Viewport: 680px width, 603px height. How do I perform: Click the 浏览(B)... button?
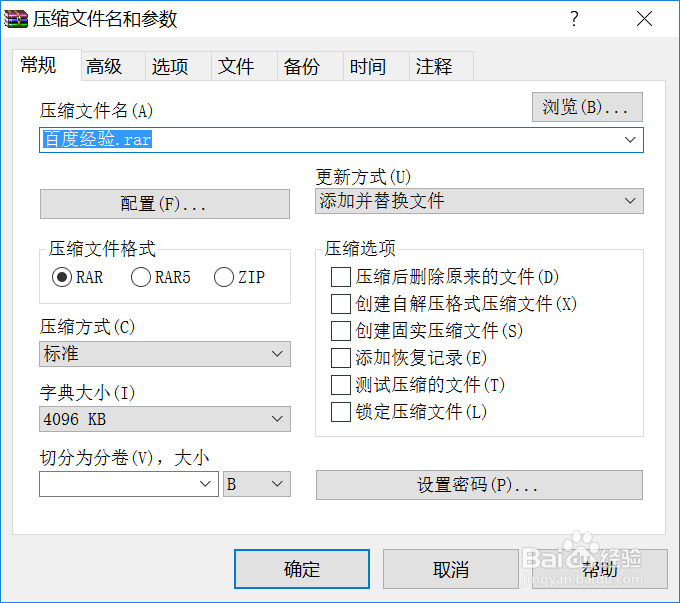[586, 107]
